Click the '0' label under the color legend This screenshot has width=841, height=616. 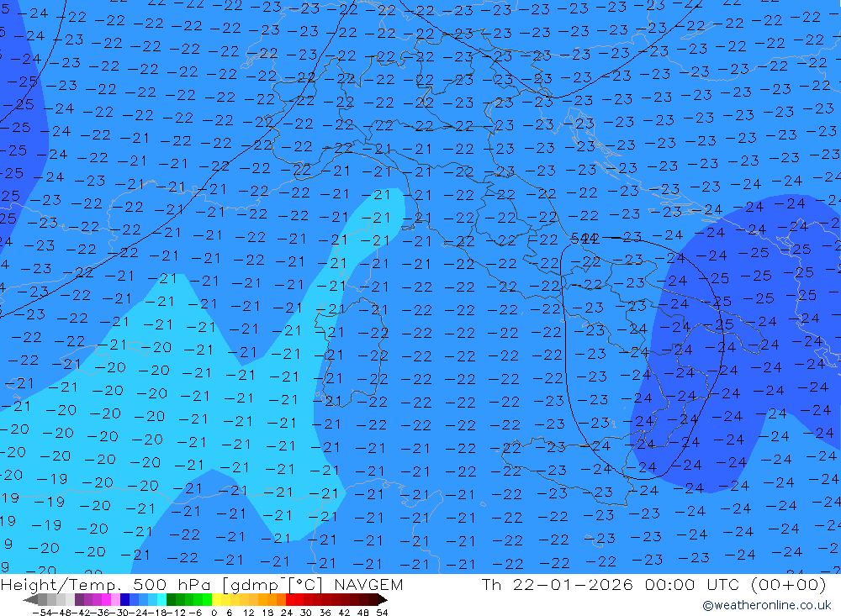click(x=214, y=613)
